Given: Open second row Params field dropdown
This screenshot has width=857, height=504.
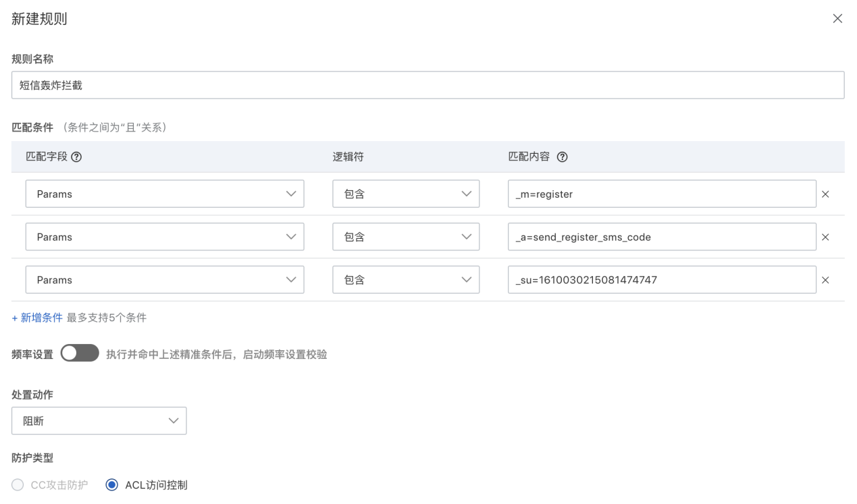Looking at the screenshot, I should 165,237.
